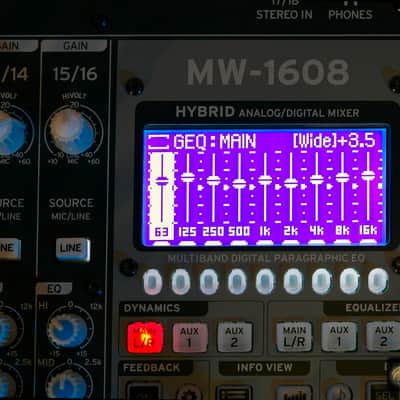Tap the HYBRID ANALOG/DIGITAL MIXER label
This screenshot has height=400, width=400.
pyautogui.click(x=267, y=112)
